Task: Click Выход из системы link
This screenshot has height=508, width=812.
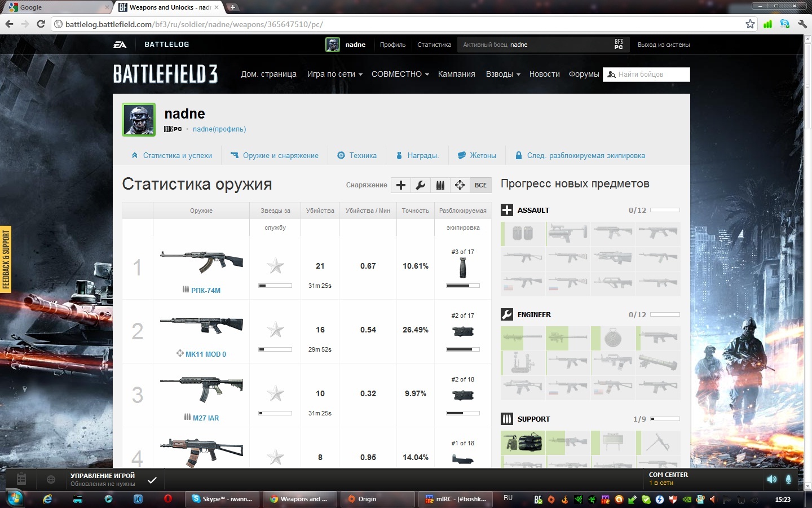Action: tap(664, 45)
